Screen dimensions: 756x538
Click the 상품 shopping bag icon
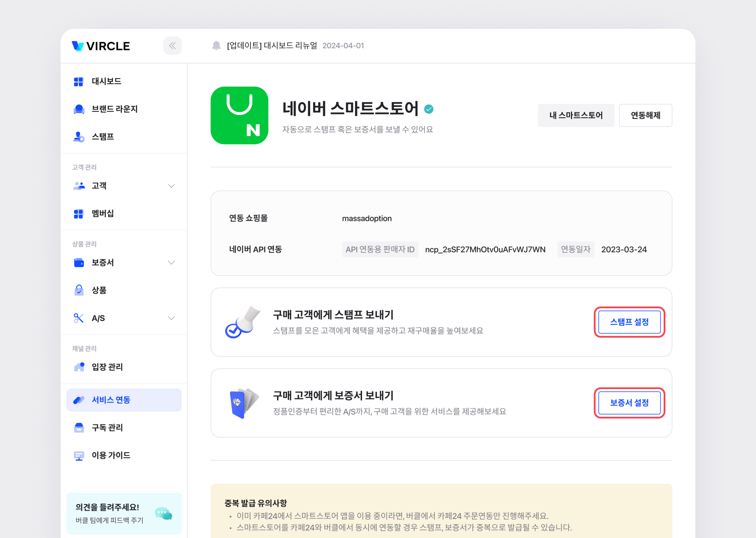coord(79,290)
